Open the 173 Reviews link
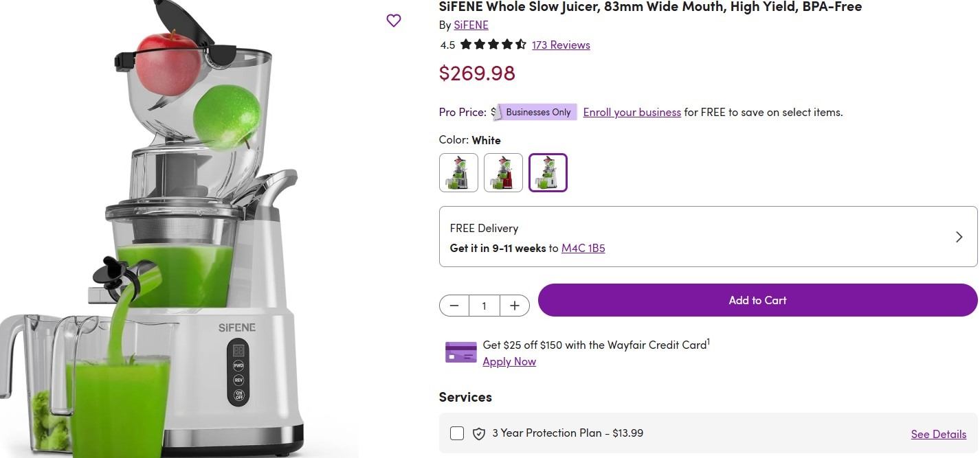Viewport: 980px width, 458px height. pyautogui.click(x=561, y=45)
